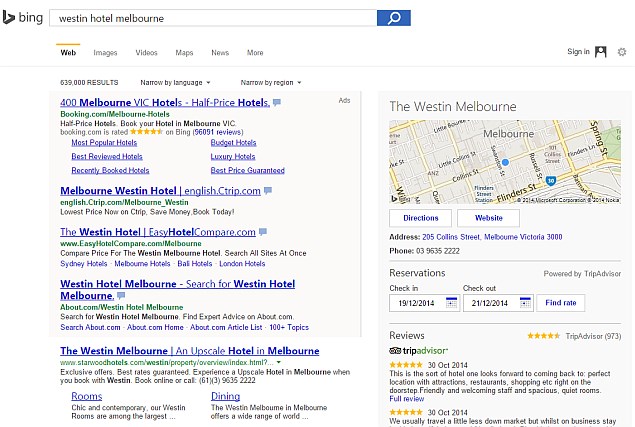Image resolution: width=635 pixels, height=427 pixels.
Task: Open Melbourne Hotels sublink under EasyHotelCompare
Action: click(x=142, y=264)
